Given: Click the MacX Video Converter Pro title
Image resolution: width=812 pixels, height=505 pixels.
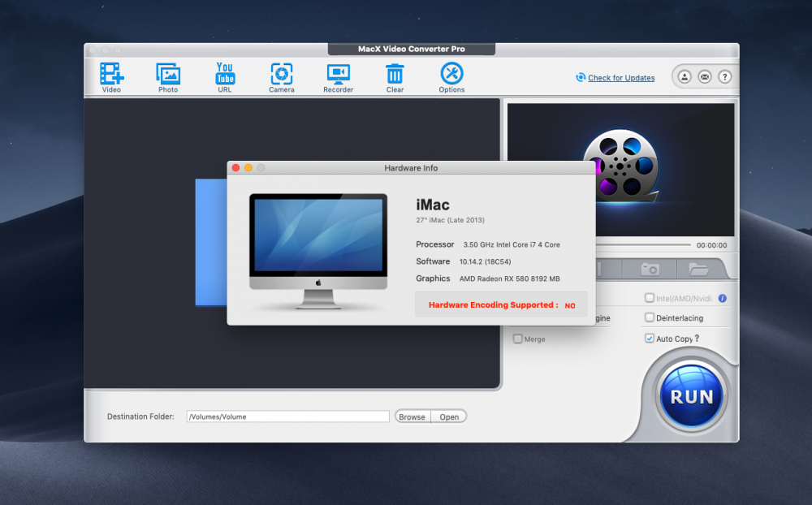Looking at the screenshot, I should (x=411, y=49).
